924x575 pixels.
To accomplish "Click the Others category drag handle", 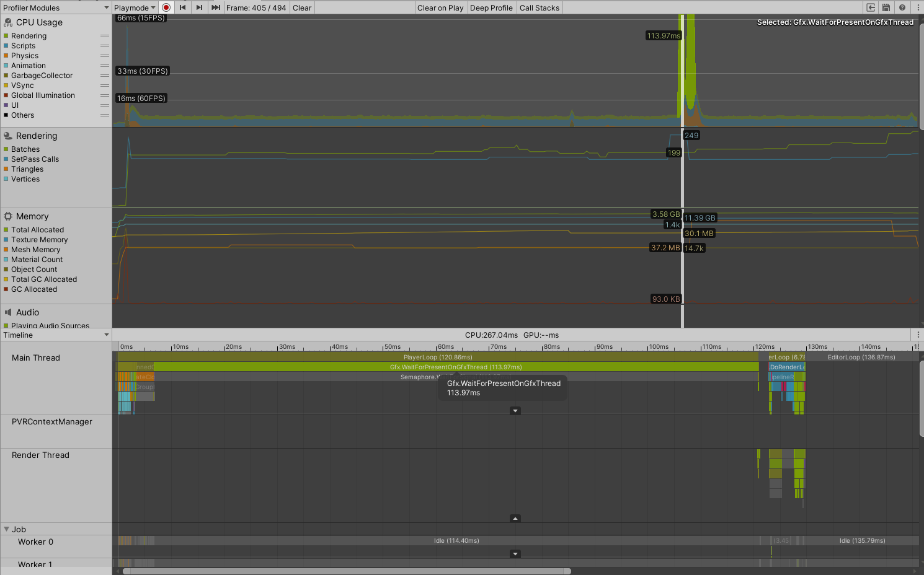I will tap(105, 115).
